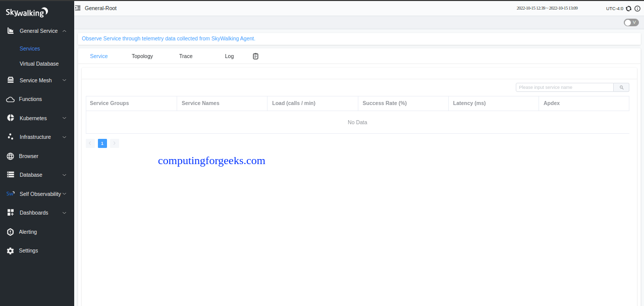Screen dimensions: 644x306
Task: Click the Kubernetes pie icon
Action: [x=11, y=118]
